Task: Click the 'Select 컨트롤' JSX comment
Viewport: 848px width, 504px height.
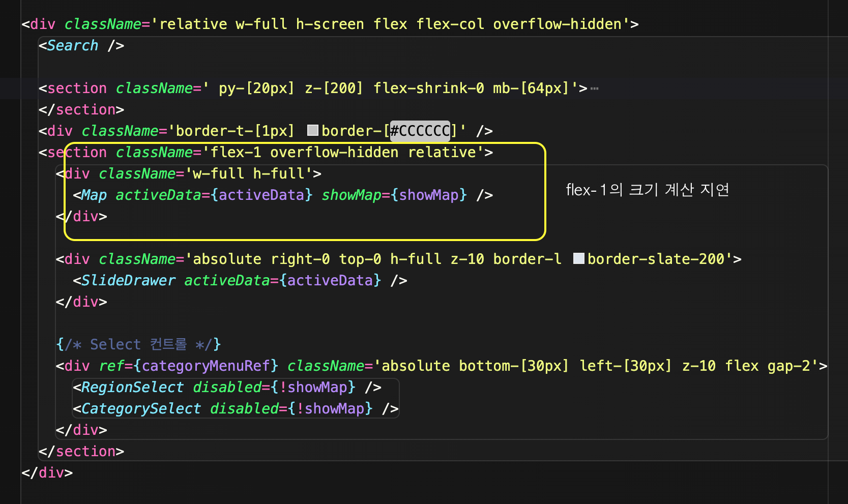Action: (138, 345)
